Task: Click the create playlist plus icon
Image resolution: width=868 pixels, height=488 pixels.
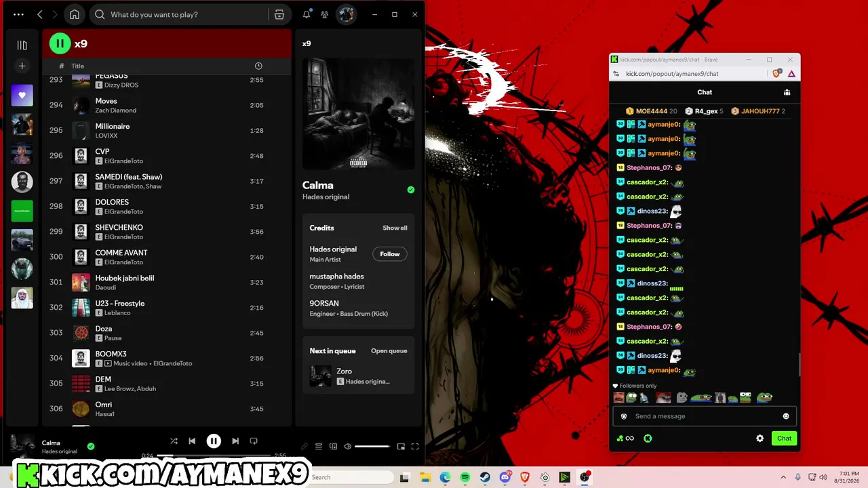Action: tap(22, 66)
